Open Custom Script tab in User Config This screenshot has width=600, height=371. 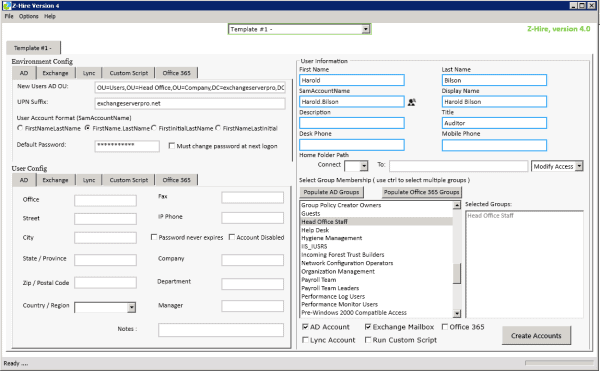tap(129, 180)
